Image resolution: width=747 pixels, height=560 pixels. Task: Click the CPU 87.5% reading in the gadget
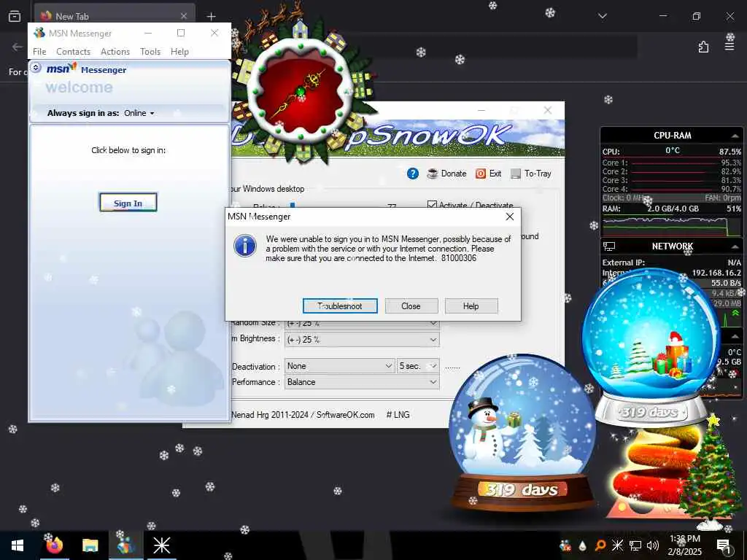(729, 152)
